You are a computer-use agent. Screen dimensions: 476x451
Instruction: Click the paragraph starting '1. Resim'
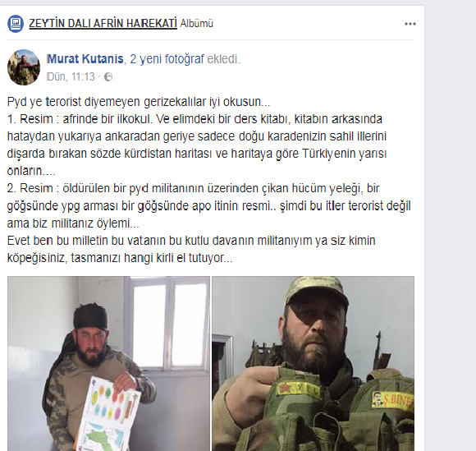[x=197, y=145]
